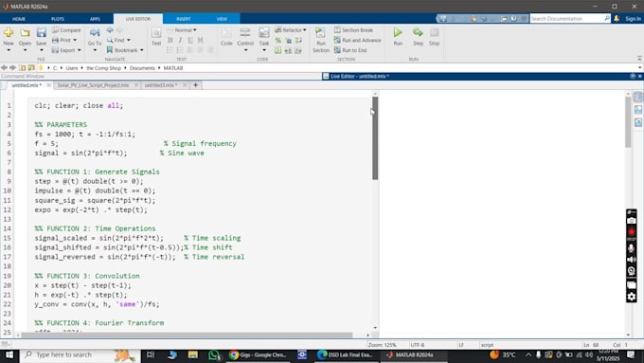The height and width of the screenshot is (363, 644).
Task: Open the Save dropdown arrow
Action: (41, 50)
